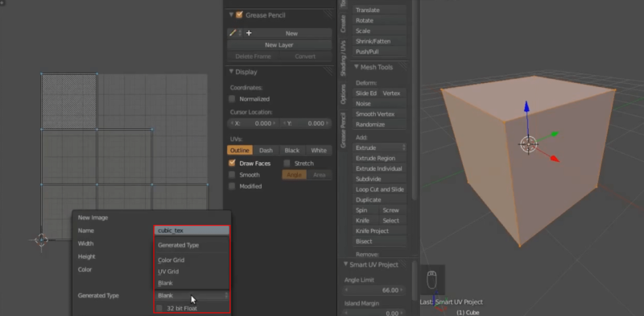Click the New Layer button
644x316 pixels.
click(279, 45)
